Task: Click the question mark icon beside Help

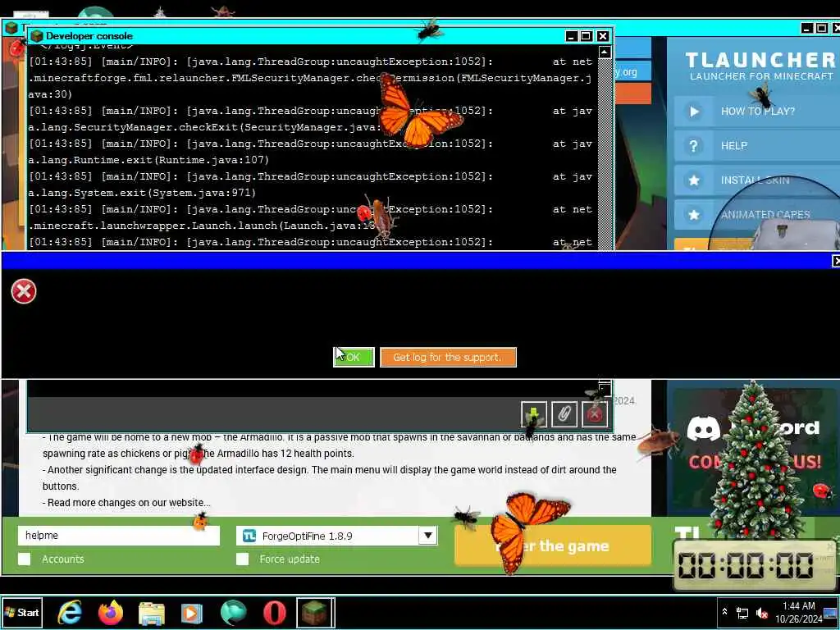Action: pyautogui.click(x=694, y=146)
